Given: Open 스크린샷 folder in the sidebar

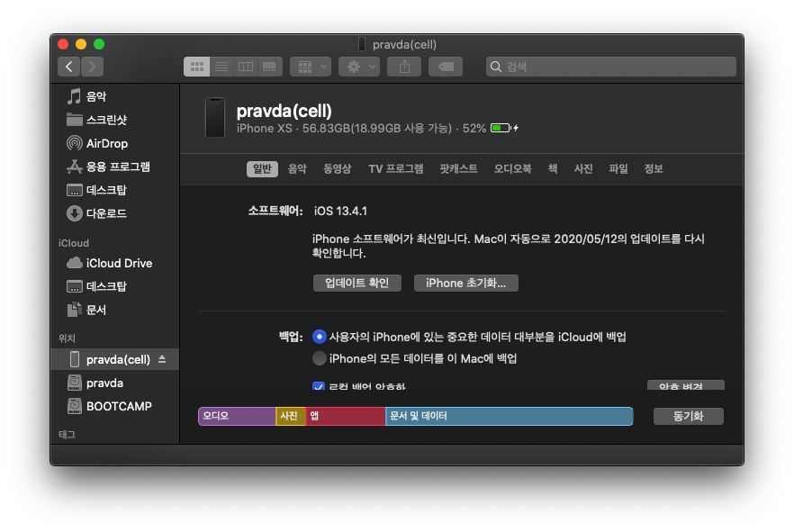Looking at the screenshot, I should tap(96, 120).
